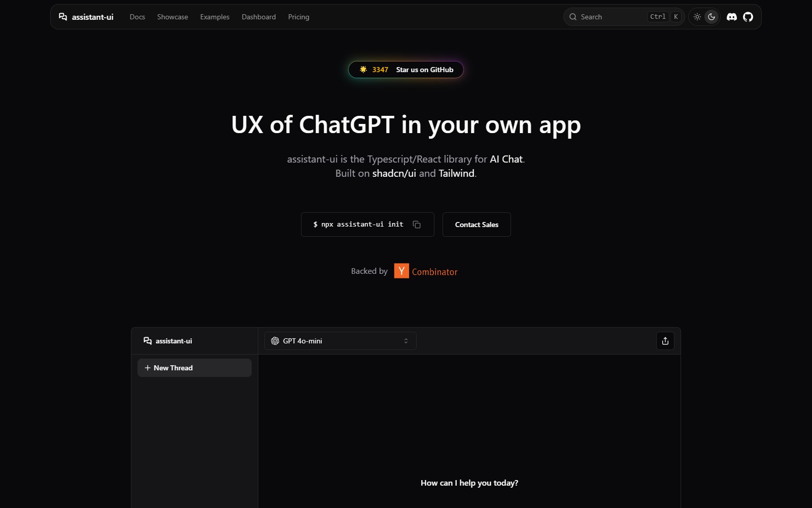Follow the Tailwind link
The width and height of the screenshot is (812, 508).
(456, 173)
